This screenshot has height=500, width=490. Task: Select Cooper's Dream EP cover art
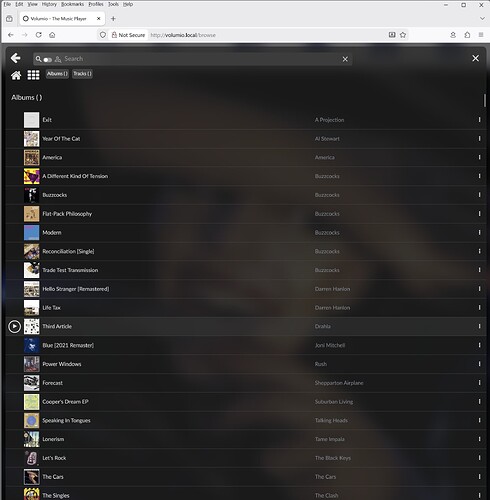(x=31, y=402)
